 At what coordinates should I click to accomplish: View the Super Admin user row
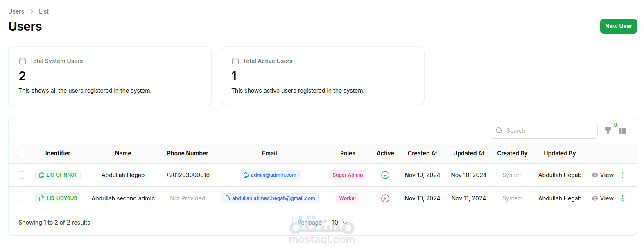click(603, 175)
